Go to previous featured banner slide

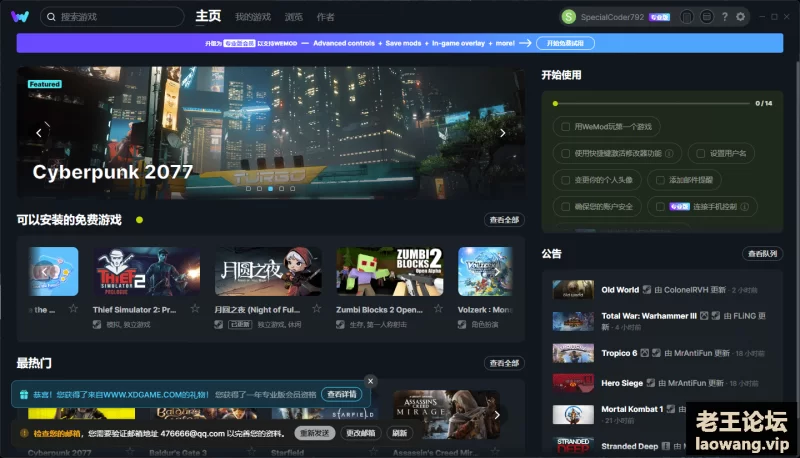click(x=39, y=133)
